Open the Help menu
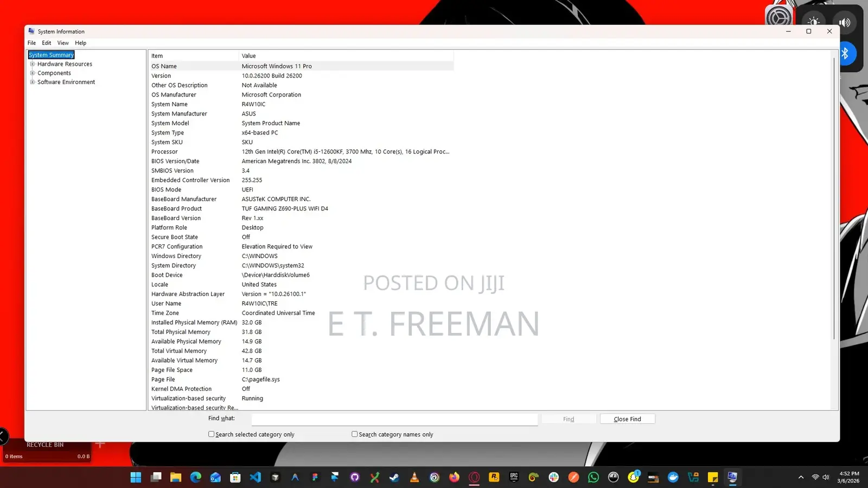 (x=80, y=43)
